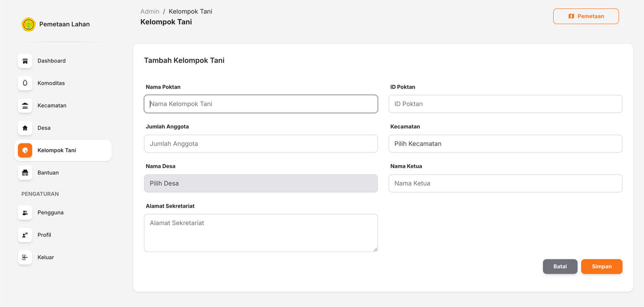This screenshot has width=644, height=307.
Task: Click the orange Kelompok Tani icon
Action: pos(25,150)
